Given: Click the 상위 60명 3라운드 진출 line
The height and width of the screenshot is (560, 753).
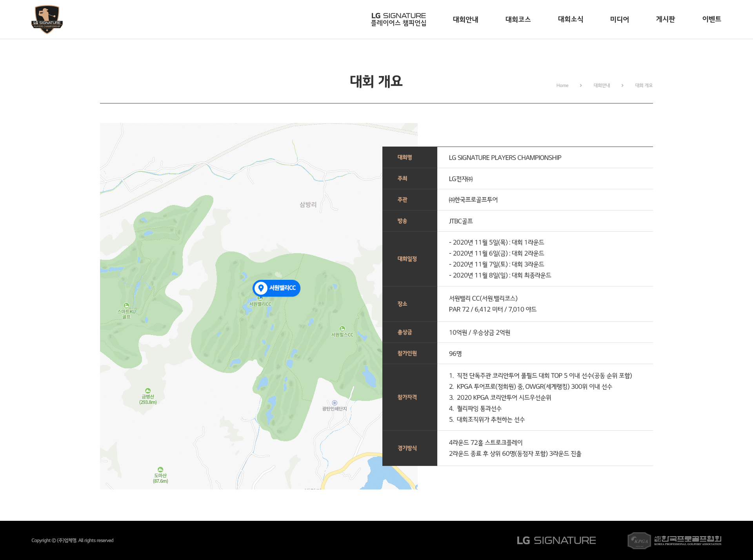Looking at the screenshot, I should (515, 454).
